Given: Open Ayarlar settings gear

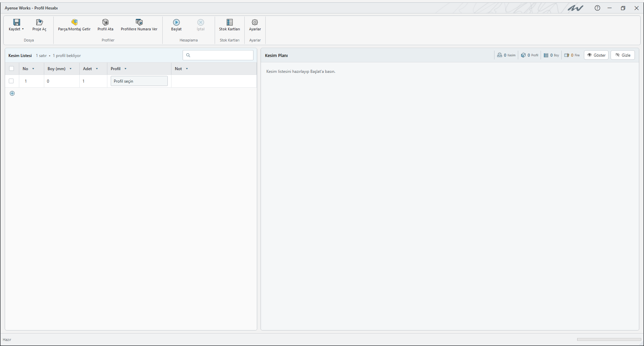Looking at the screenshot, I should 255,22.
